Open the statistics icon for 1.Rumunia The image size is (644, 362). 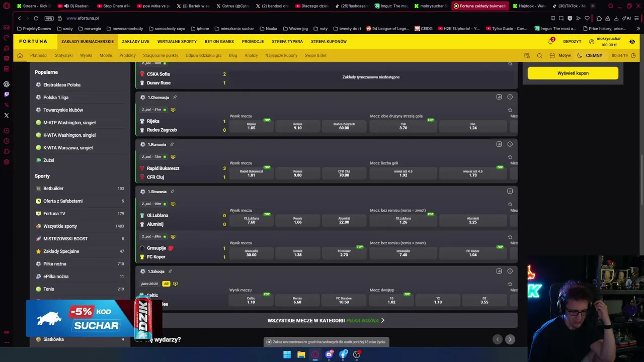[x=499, y=144]
